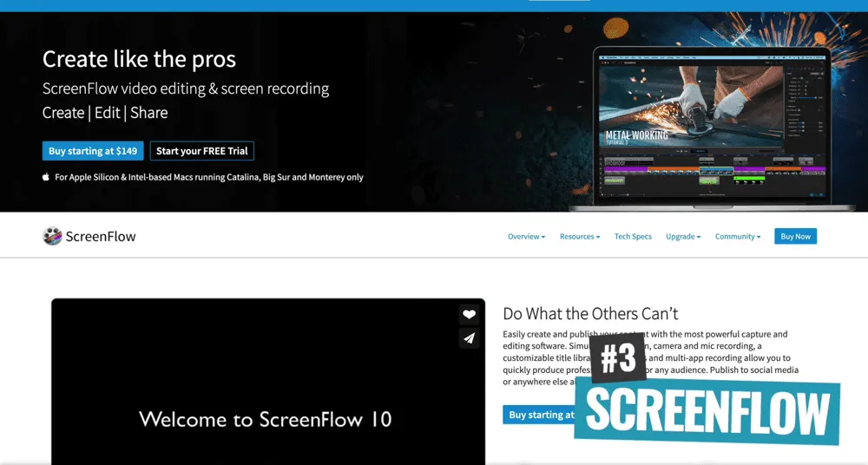Click the Create | Edit | Share tagline
The image size is (868, 465).
point(105,113)
